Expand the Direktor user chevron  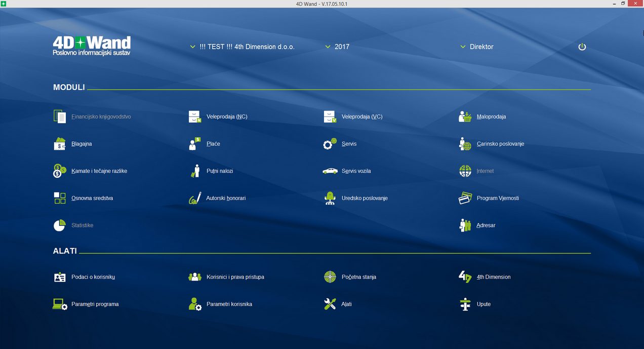[463, 47]
